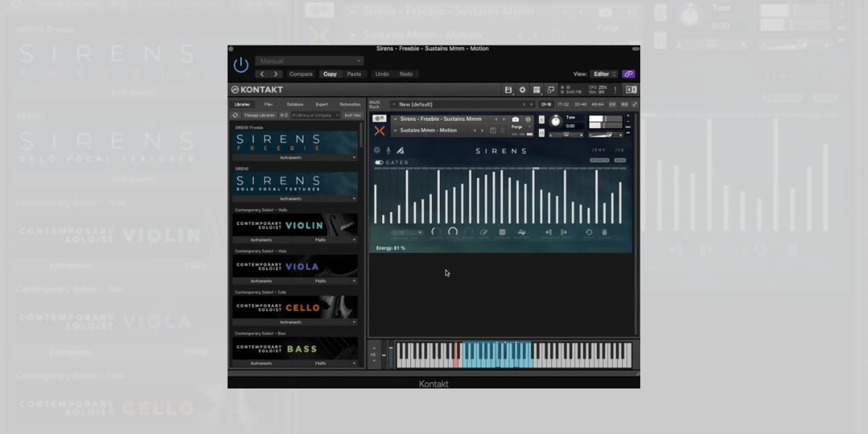The height and width of the screenshot is (434, 868).
Task: Switch to the Files tab
Action: (268, 104)
